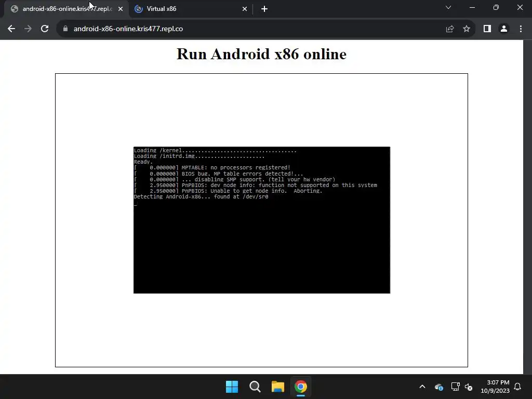Open File Explorer from taskbar
Screen dimensions: 532x399
[278, 387]
